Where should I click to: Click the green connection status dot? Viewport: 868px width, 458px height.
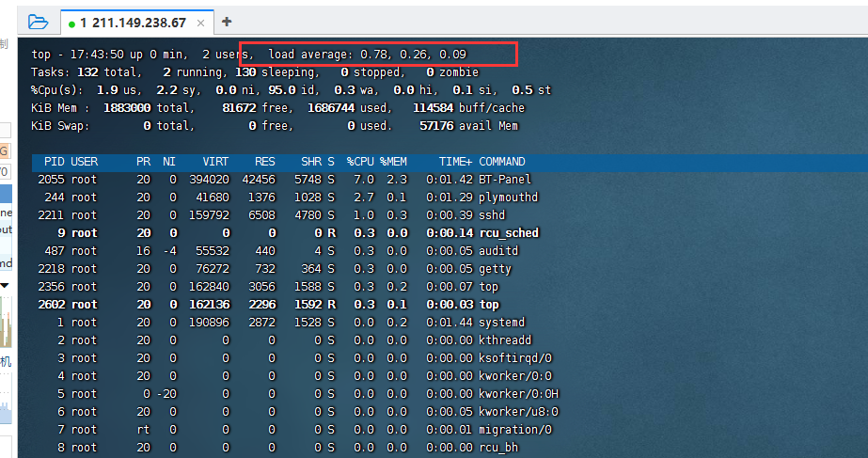(71, 24)
